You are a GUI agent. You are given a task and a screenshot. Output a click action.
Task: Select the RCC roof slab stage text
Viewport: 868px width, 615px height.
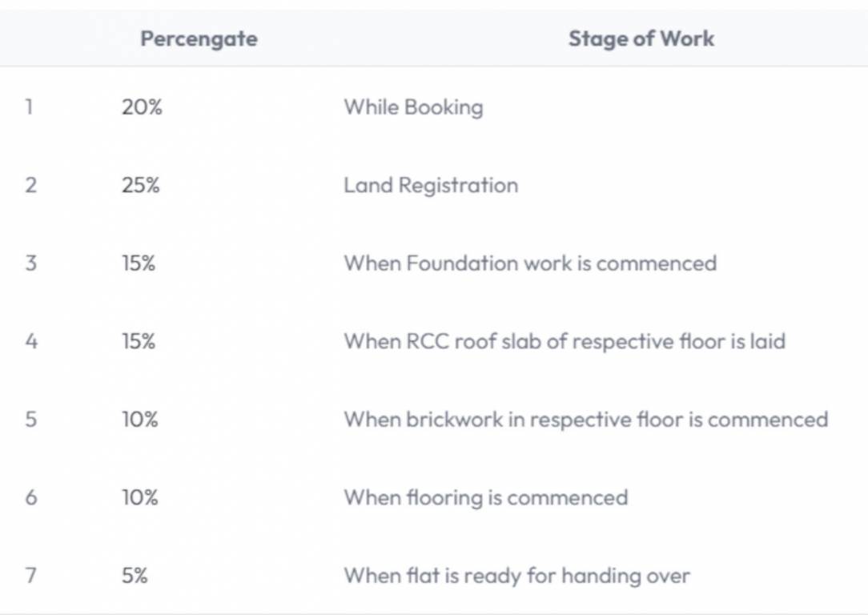click(x=565, y=341)
